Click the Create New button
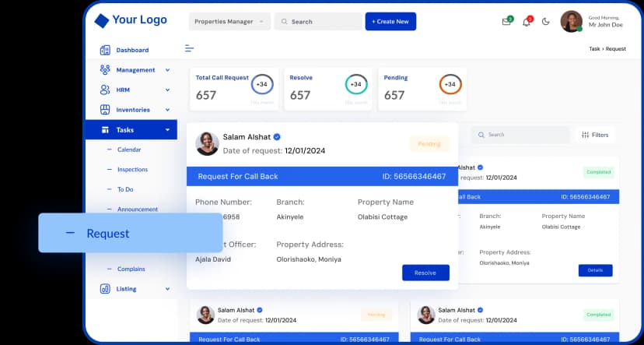 pyautogui.click(x=390, y=21)
